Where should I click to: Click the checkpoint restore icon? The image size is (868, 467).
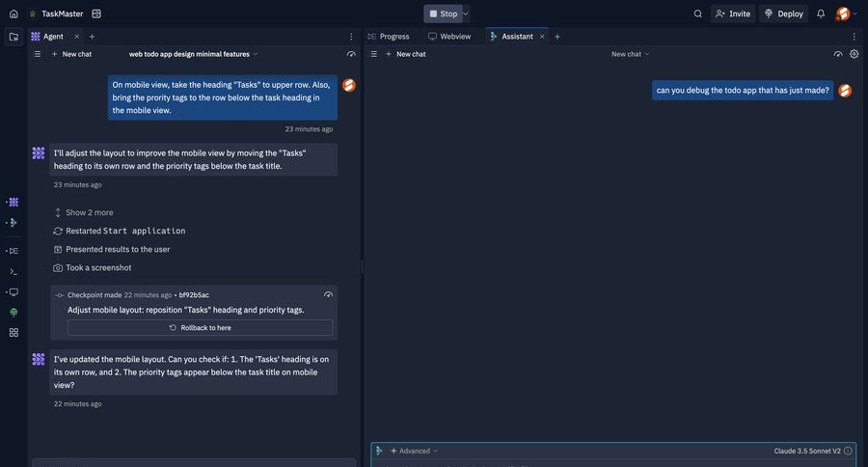click(x=328, y=294)
